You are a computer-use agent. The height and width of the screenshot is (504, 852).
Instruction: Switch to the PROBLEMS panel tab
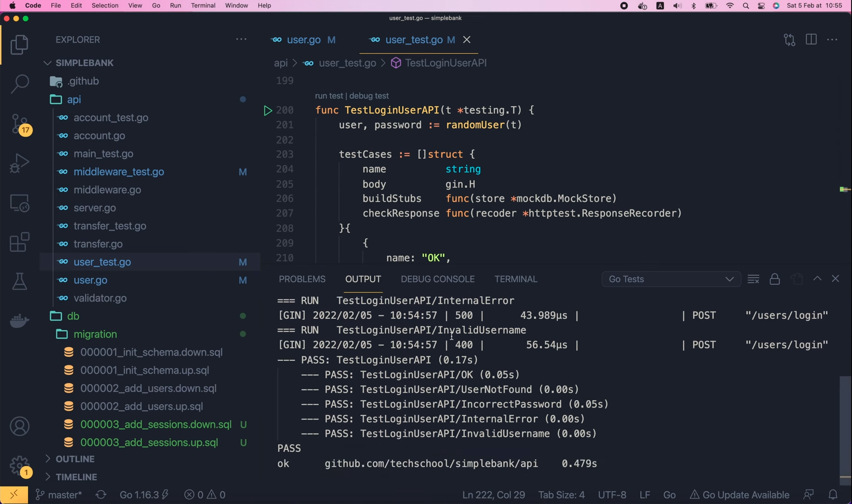302,279
